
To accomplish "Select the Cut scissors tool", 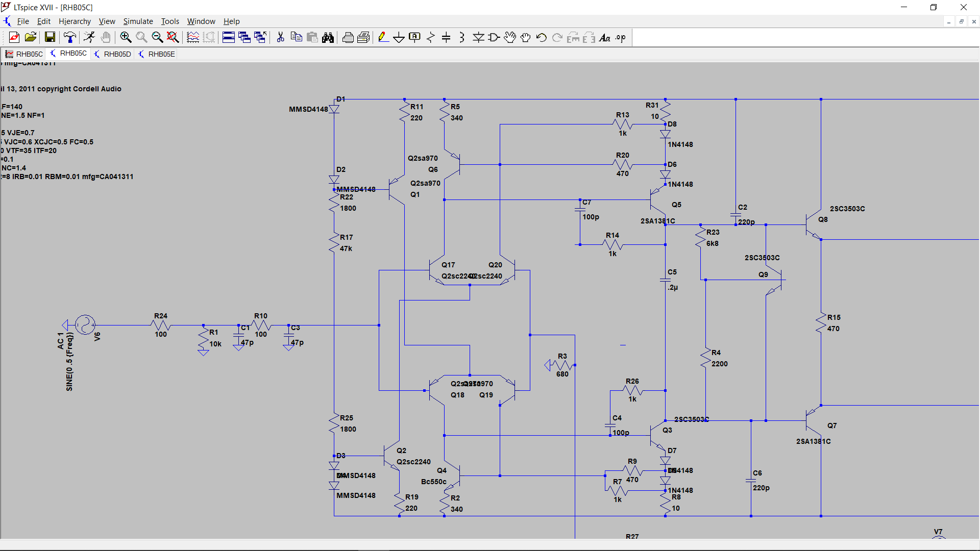I will click(280, 37).
